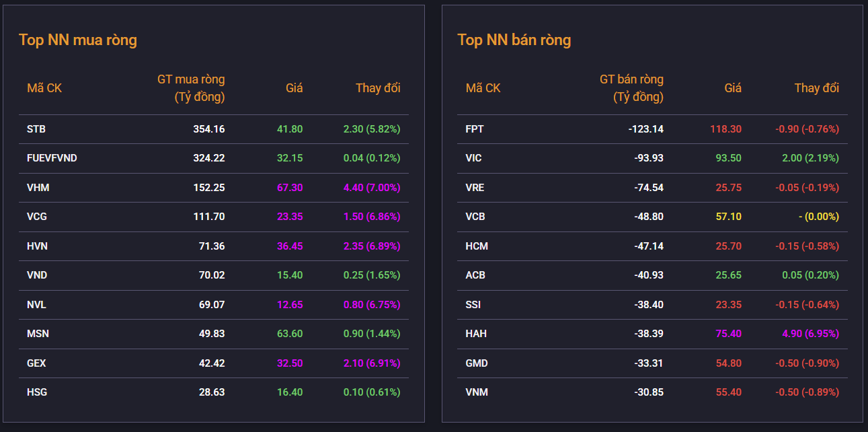The height and width of the screenshot is (432, 868).
Task: Click 'Giá' header in the mua ròng table
Action: [294, 88]
